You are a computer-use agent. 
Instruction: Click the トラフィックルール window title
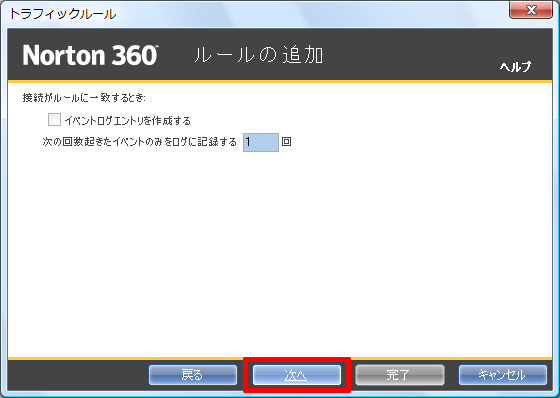(x=62, y=14)
